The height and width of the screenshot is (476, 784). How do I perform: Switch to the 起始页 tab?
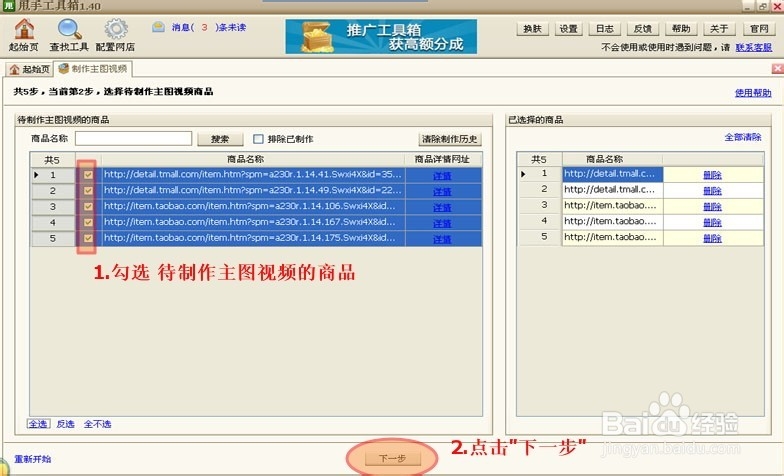click(x=29, y=69)
